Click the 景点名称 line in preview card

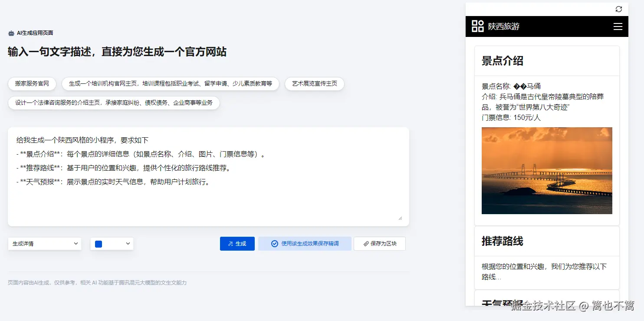[x=511, y=86]
